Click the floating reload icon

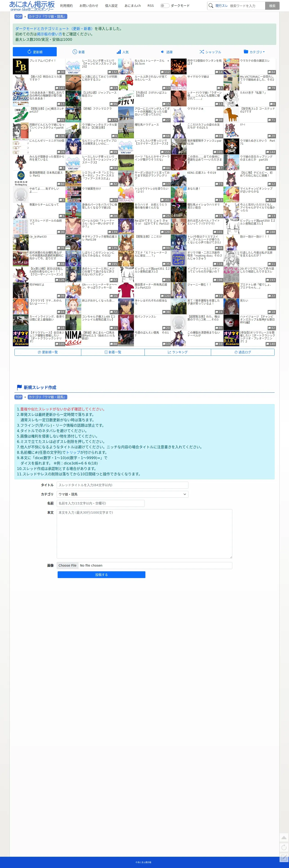(x=284, y=847)
